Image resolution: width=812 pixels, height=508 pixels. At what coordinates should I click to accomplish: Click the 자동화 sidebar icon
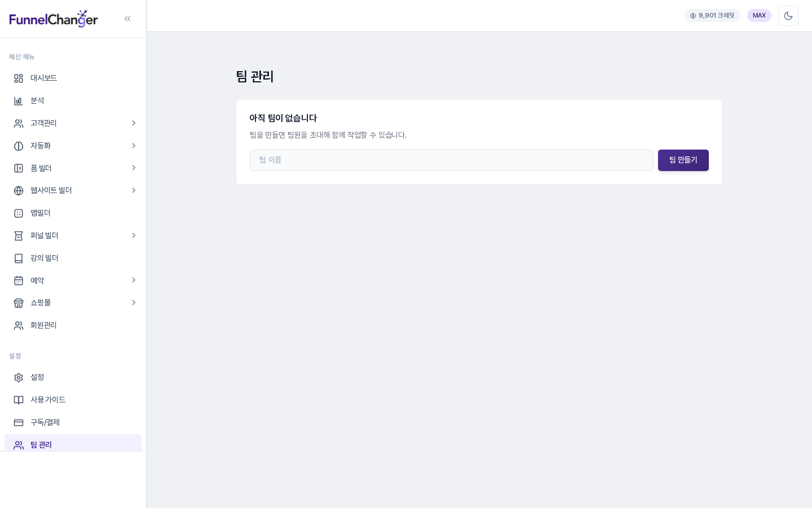[x=19, y=146]
